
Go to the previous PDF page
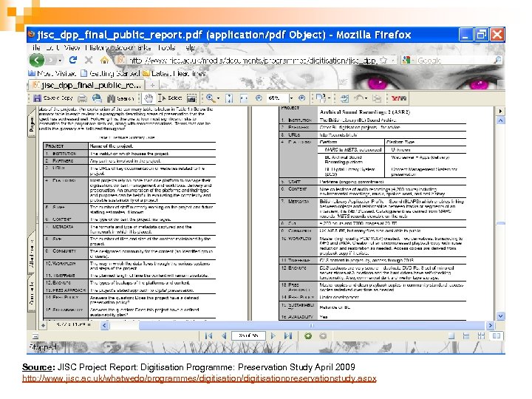coord(224,336)
